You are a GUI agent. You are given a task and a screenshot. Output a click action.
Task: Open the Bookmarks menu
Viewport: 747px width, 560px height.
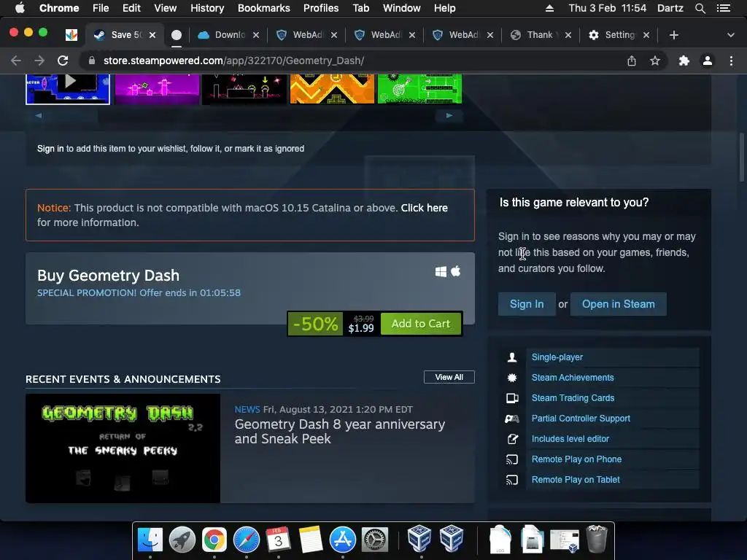pos(264,8)
